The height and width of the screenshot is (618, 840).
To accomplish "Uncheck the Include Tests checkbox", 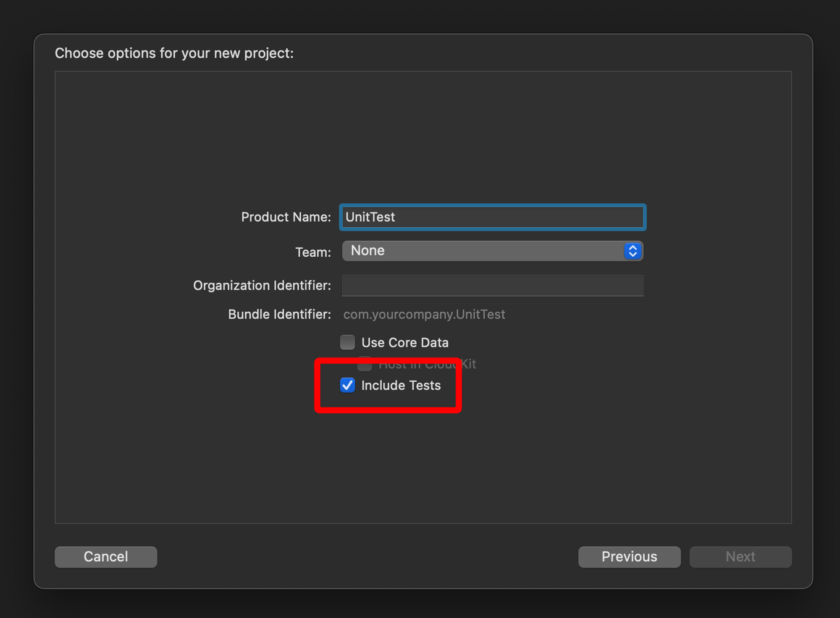I will click(x=347, y=385).
